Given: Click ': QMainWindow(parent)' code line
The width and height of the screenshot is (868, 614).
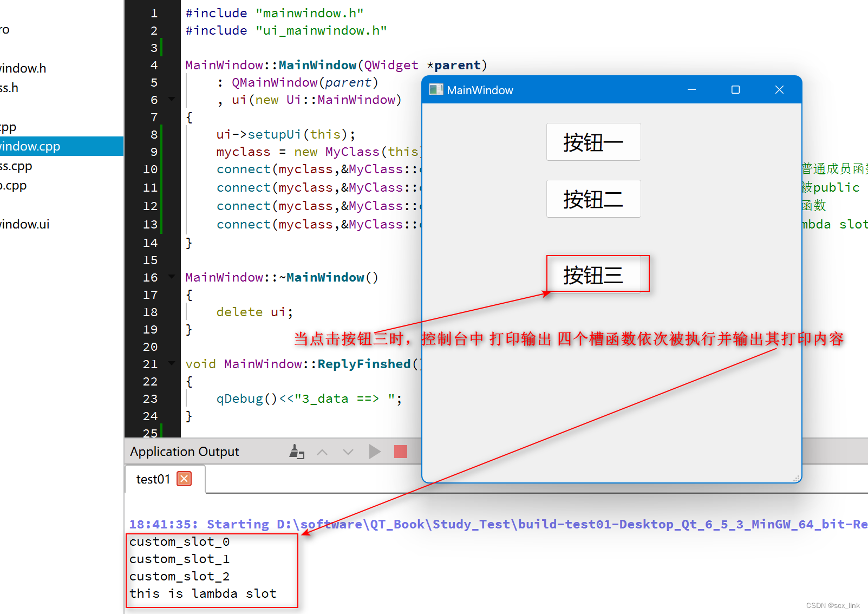Looking at the screenshot, I should click(x=297, y=82).
